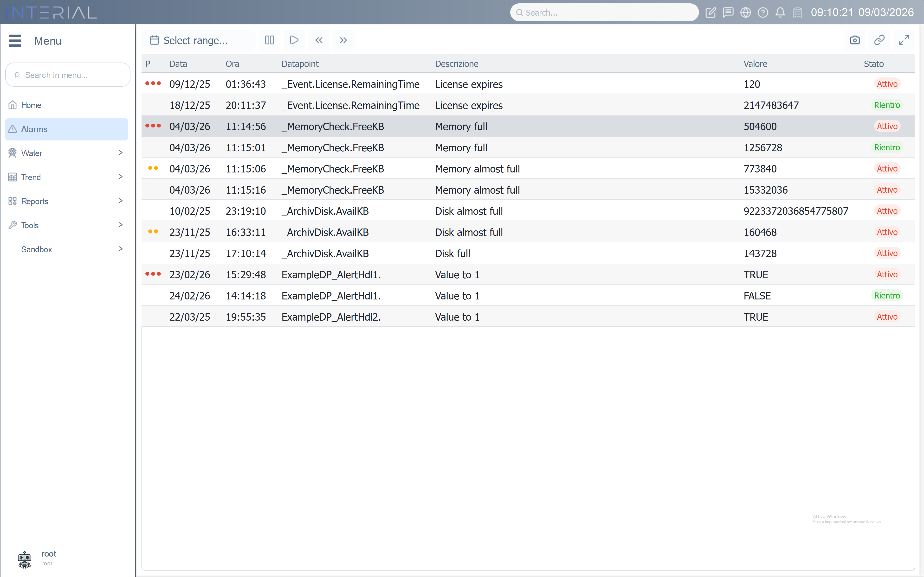Image resolution: width=924 pixels, height=577 pixels.
Task: Open the notifications bell
Action: click(780, 13)
